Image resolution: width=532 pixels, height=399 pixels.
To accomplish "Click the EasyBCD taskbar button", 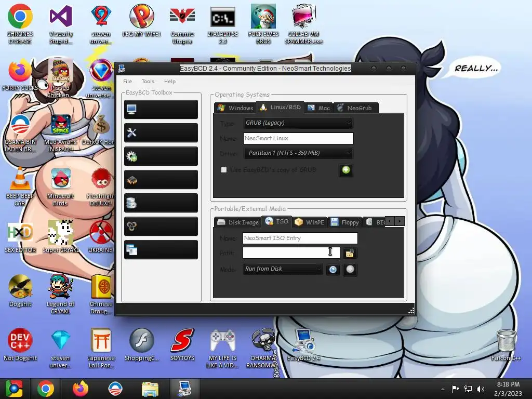I will coord(185,389).
